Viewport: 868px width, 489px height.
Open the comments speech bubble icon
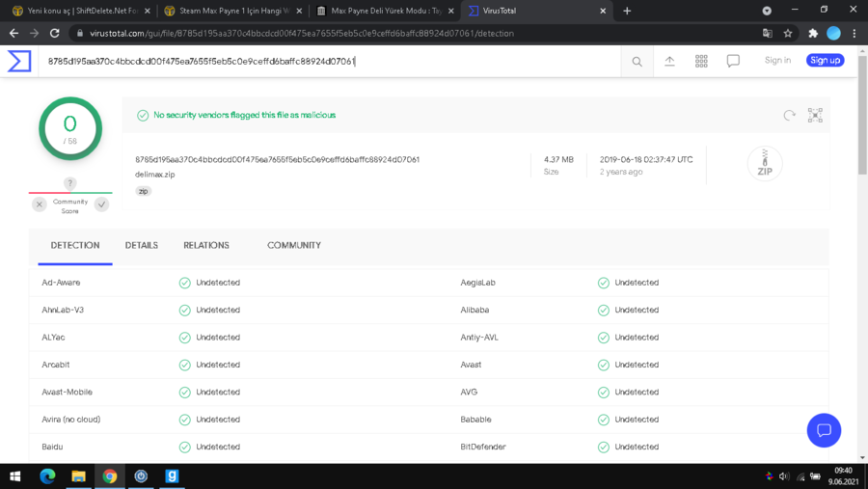pos(733,61)
